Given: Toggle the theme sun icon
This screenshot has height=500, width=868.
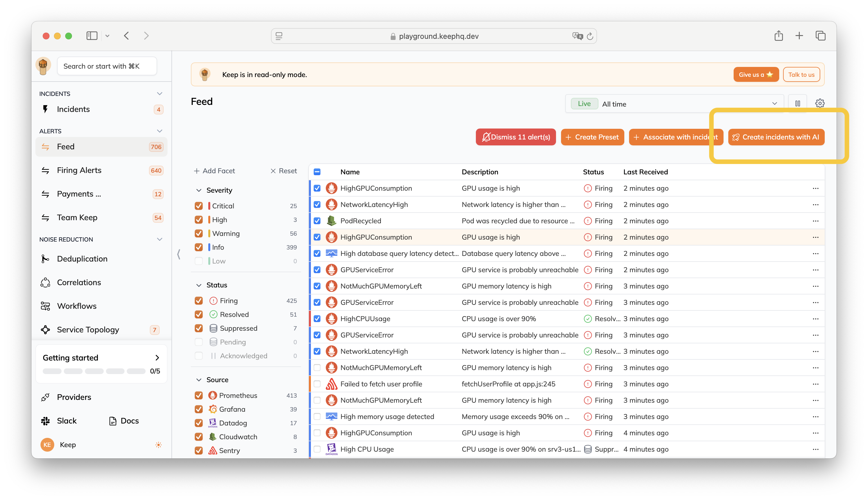Looking at the screenshot, I should point(158,445).
